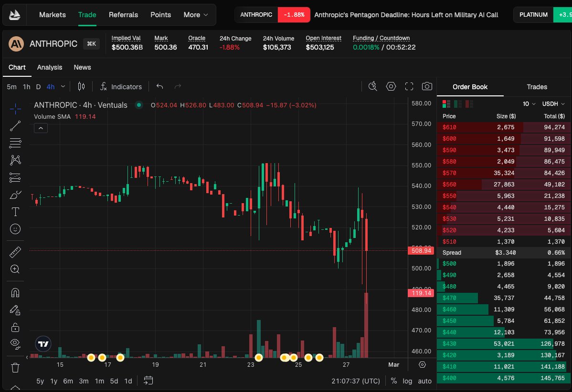The height and width of the screenshot is (392, 572).
Task: Toggle the auto scale mode
Action: pos(424,381)
